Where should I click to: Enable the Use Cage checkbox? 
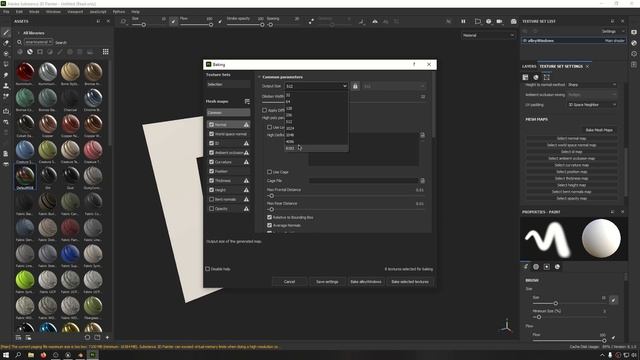[x=269, y=172]
